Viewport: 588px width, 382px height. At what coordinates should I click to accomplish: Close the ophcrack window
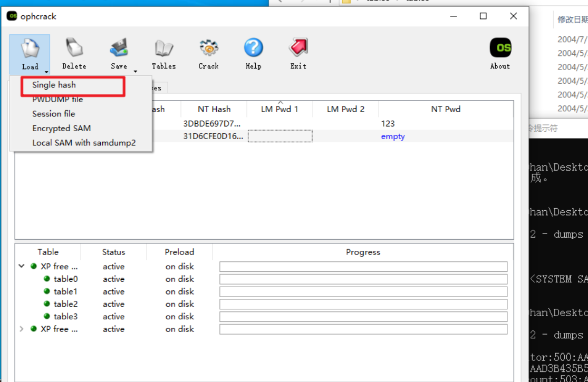513,16
